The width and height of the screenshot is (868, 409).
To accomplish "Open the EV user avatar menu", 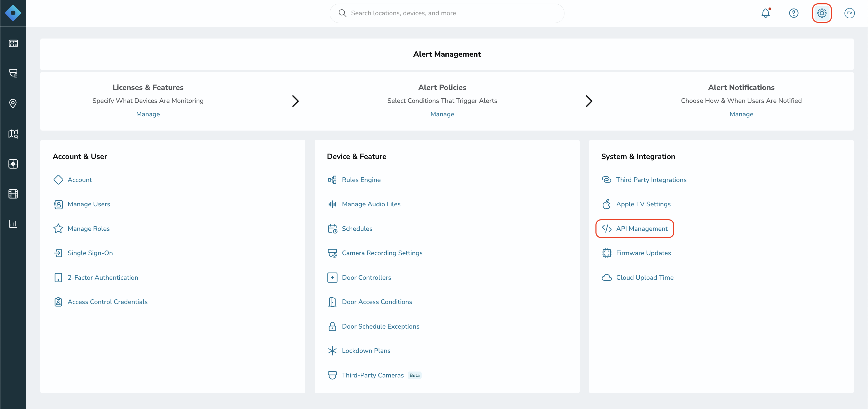I will pyautogui.click(x=849, y=13).
